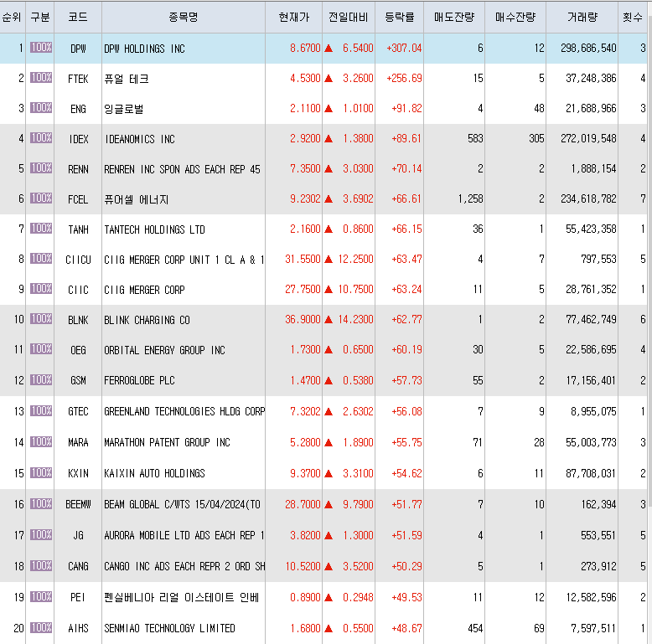This screenshot has height=644, width=652.
Task: Click ticker code PEI
Action: click(x=78, y=597)
